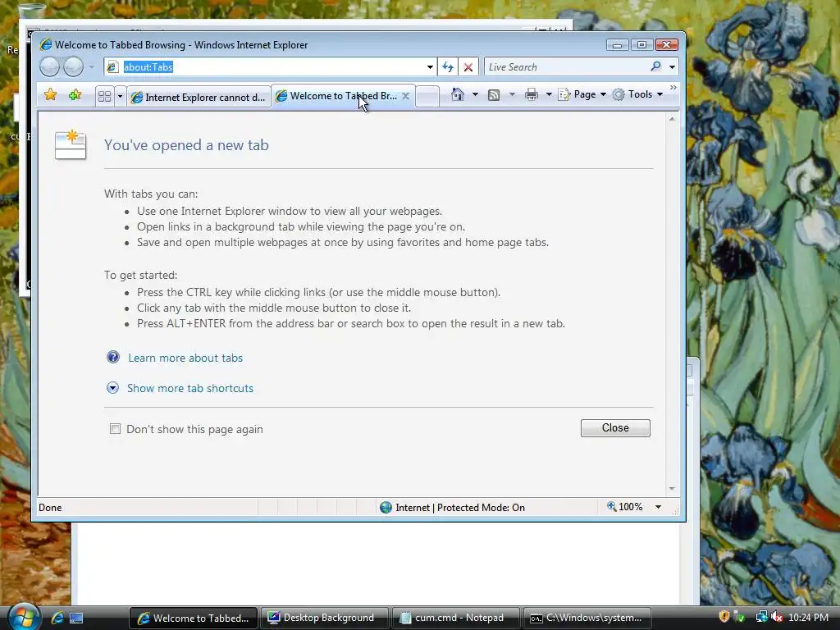The width and height of the screenshot is (840, 630).
Task: Open the Quick Tabs view
Action: [104, 97]
